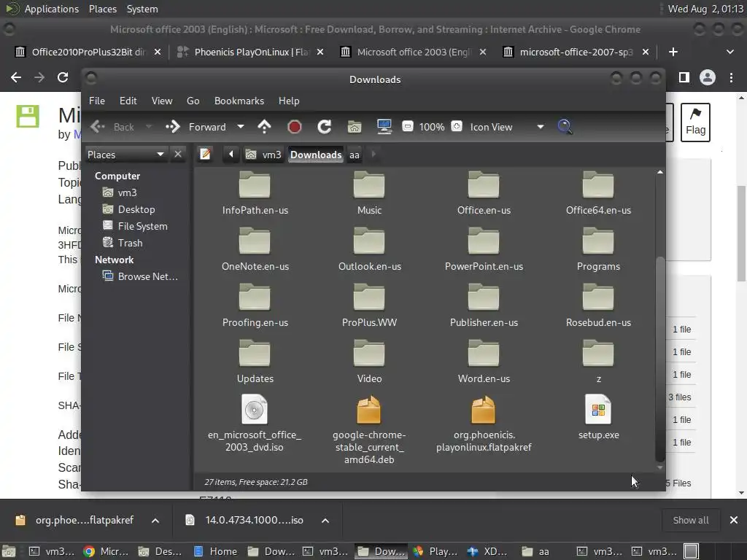Viewport: 747px width, 560px height.
Task: Zoom out with the minus icon
Action: (407, 127)
